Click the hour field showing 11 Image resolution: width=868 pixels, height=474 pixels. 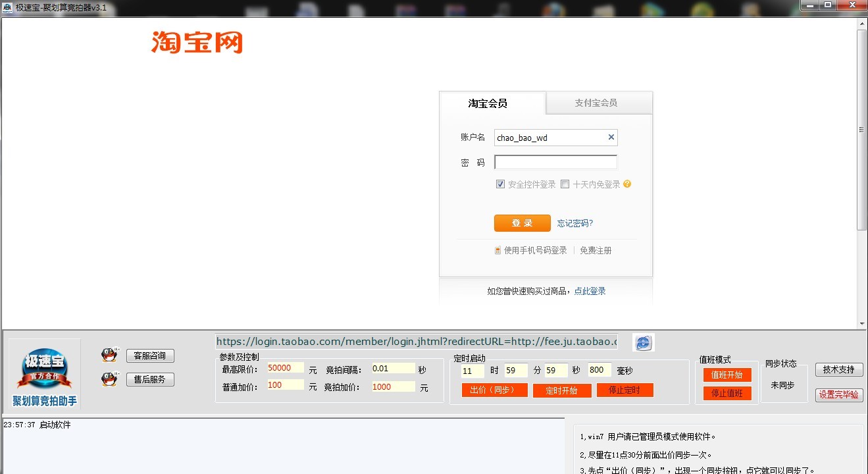coord(472,371)
